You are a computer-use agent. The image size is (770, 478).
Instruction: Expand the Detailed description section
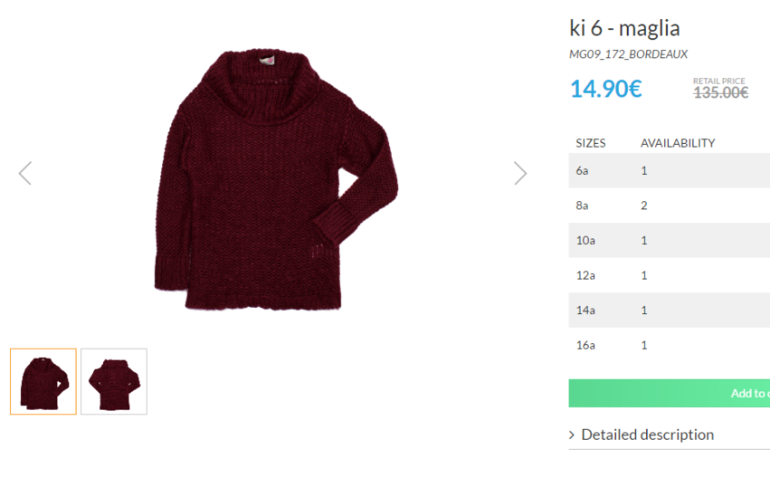coord(647,435)
